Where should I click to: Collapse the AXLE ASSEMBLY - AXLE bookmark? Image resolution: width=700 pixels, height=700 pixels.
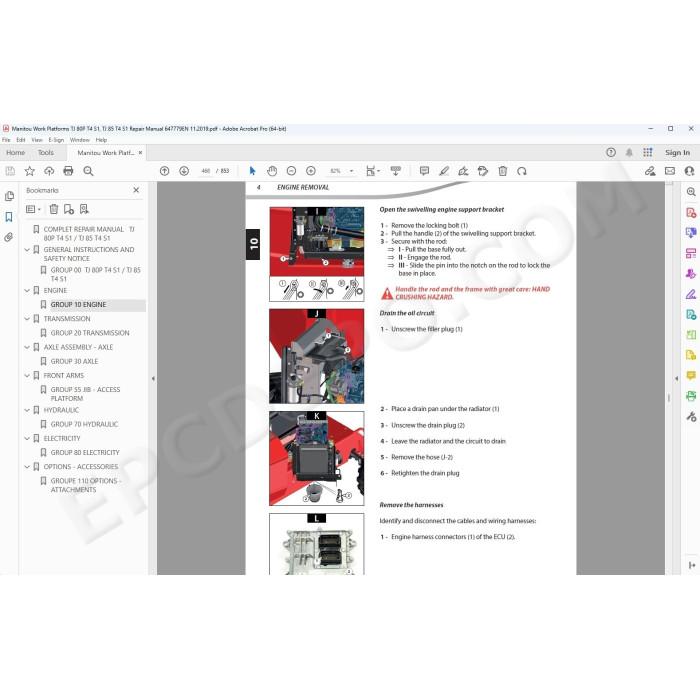(x=27, y=347)
